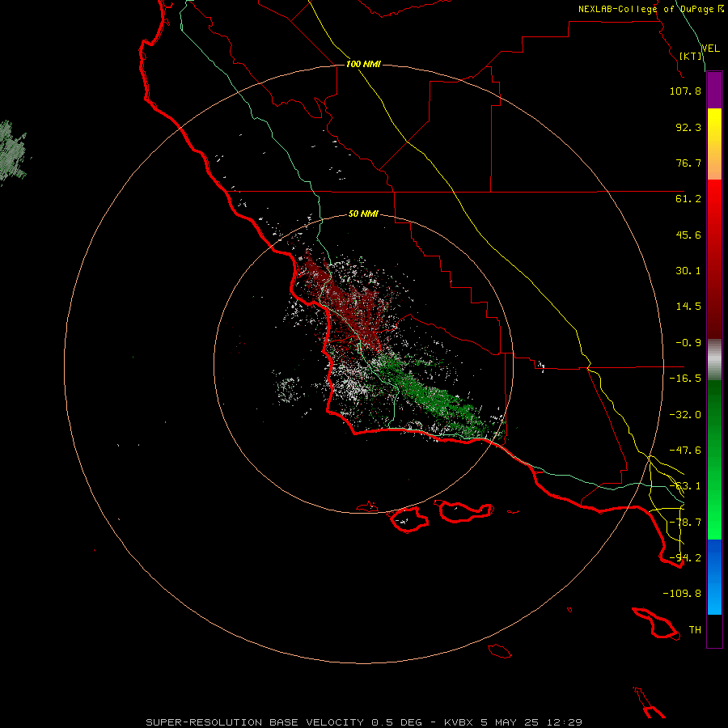Select the -109.8 legend value
Viewport: 728px width, 728px height.
(682, 594)
